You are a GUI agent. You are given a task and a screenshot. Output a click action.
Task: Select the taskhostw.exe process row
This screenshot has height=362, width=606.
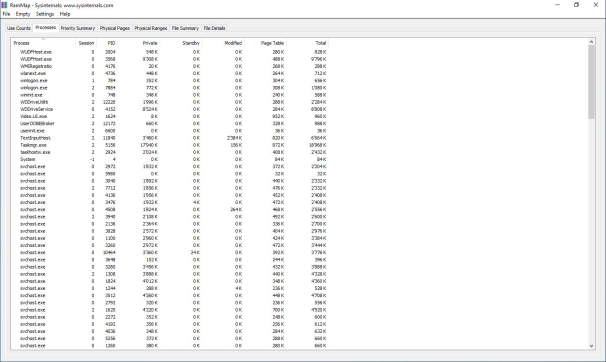(x=170, y=152)
